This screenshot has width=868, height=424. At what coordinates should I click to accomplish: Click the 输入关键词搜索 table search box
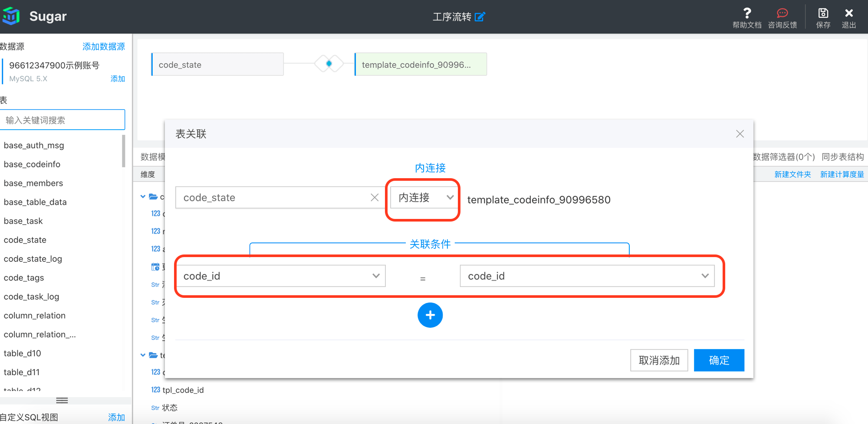click(x=63, y=120)
